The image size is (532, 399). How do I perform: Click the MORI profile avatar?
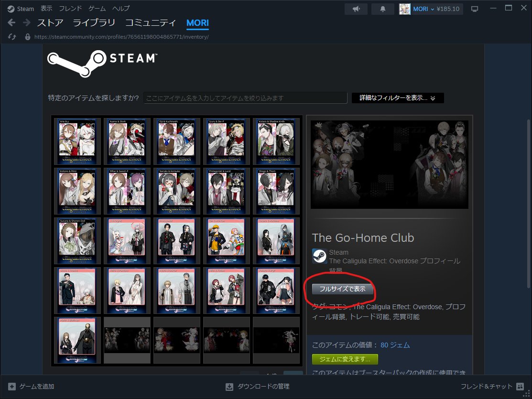[x=404, y=9]
